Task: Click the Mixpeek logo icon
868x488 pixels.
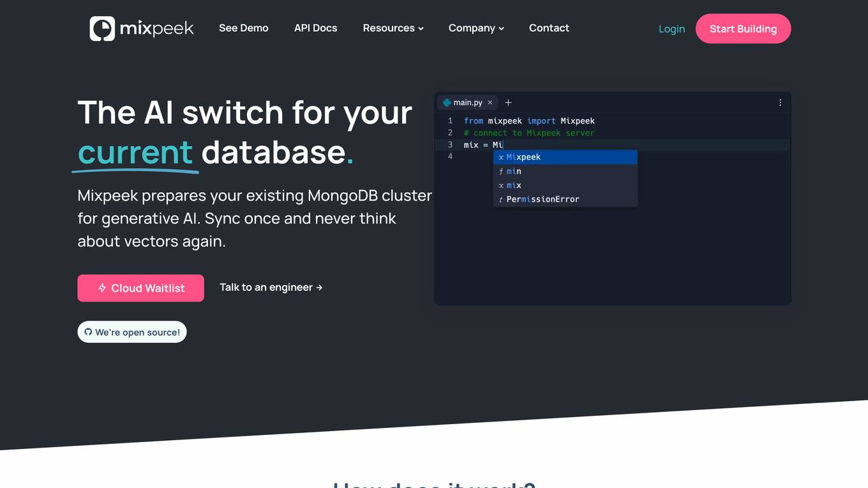Action: pos(102,29)
